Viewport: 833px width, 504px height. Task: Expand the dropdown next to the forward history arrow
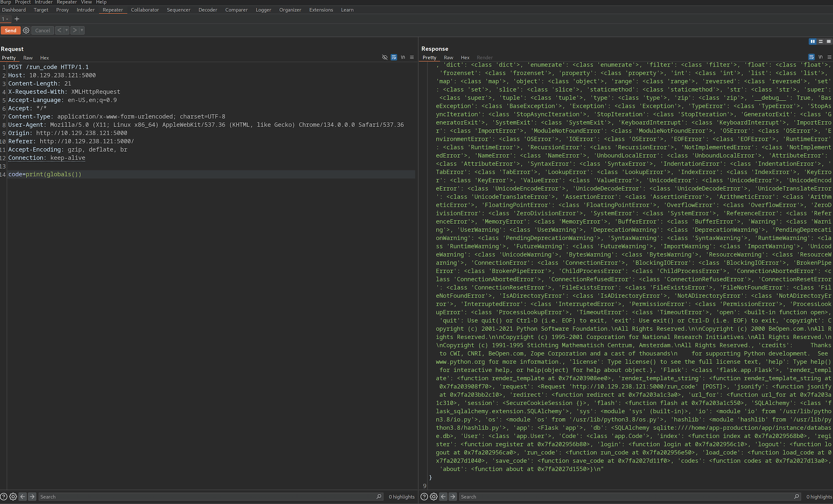pyautogui.click(x=81, y=30)
